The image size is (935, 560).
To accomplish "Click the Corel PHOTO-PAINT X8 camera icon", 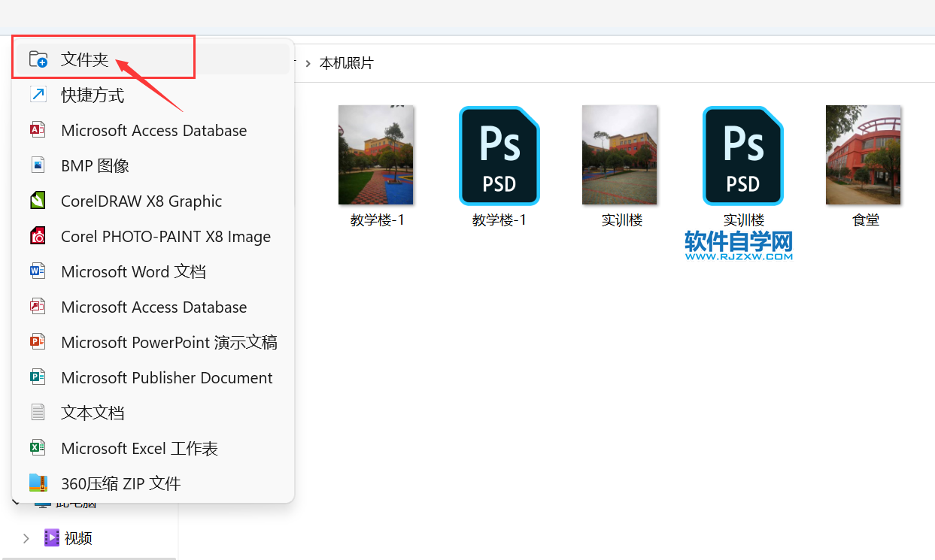I will [x=38, y=236].
